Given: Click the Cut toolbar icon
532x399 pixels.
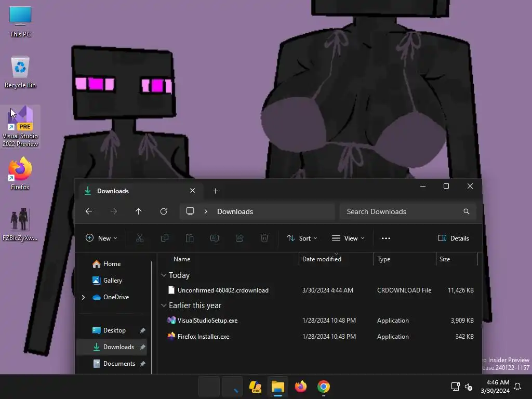Looking at the screenshot, I should tap(139, 238).
